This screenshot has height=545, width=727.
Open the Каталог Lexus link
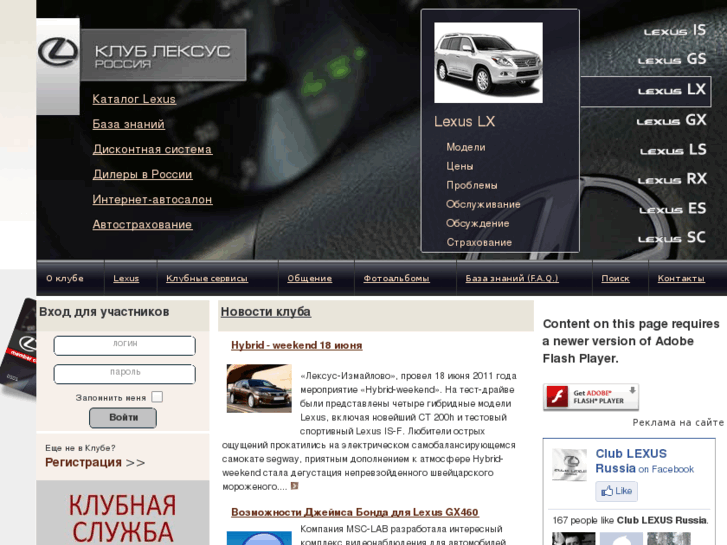[134, 99]
